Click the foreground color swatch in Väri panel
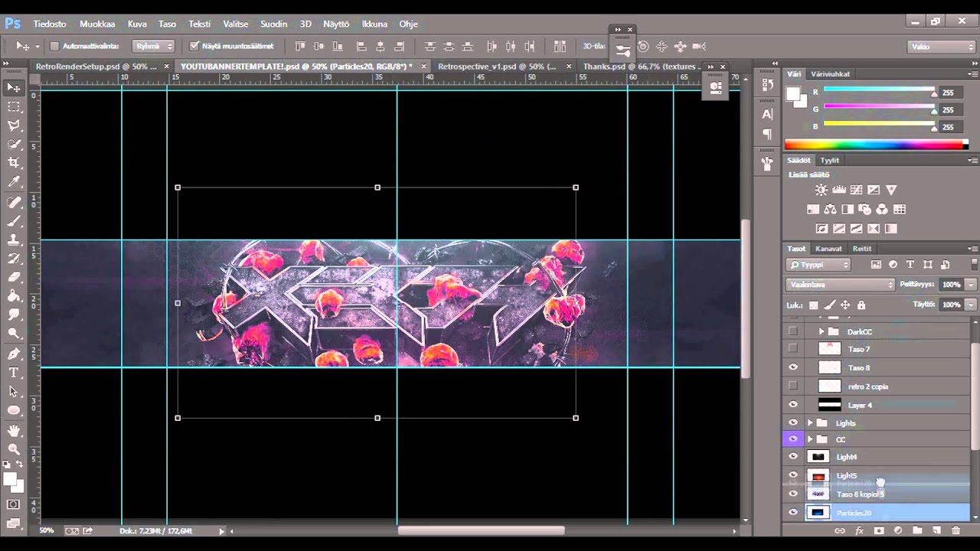Screen dimensions: 980x551 click(793, 93)
